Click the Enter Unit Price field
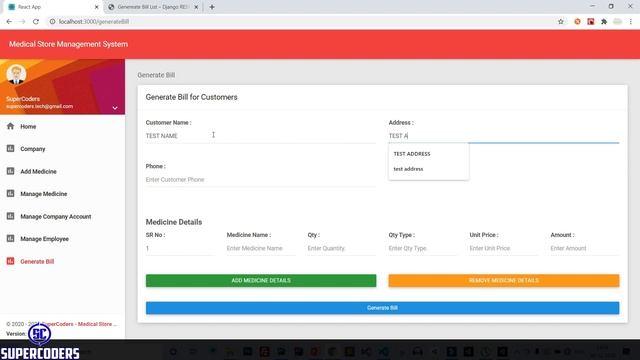The image size is (640, 360). tap(504, 248)
